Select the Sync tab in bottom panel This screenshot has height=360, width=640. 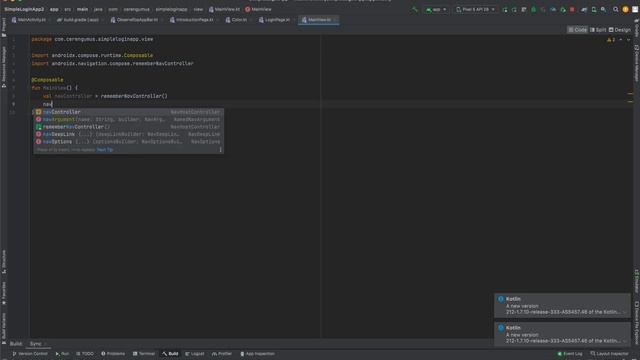36,344
